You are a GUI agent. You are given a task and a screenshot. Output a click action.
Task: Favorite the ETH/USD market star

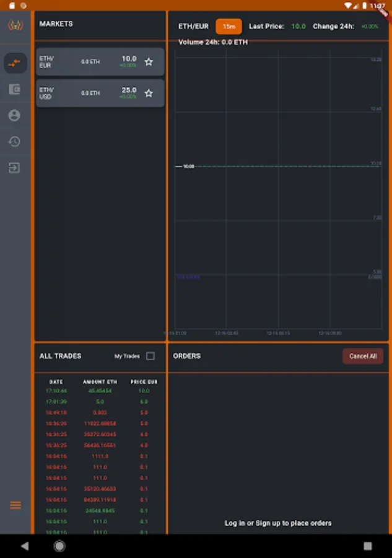[149, 93]
